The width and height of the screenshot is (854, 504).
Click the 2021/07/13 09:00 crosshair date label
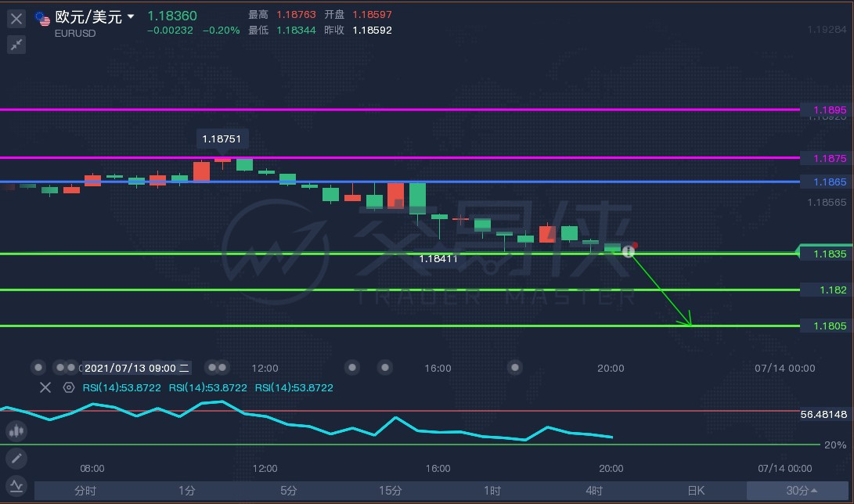pos(136,368)
